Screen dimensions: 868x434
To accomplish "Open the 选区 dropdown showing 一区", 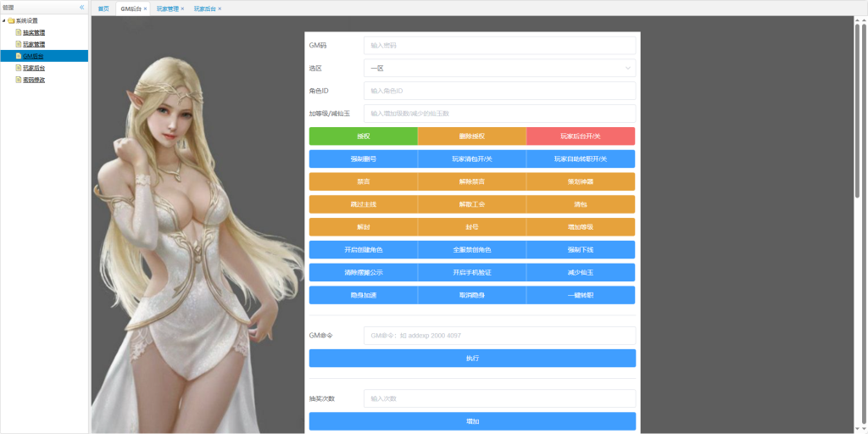I will pos(499,68).
